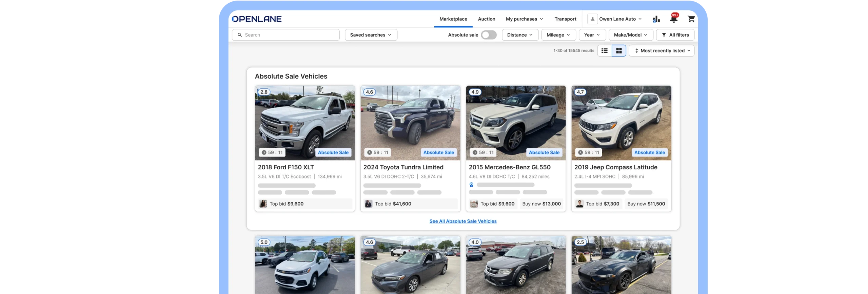Click the timer badge on Ford F150 photo

(272, 152)
